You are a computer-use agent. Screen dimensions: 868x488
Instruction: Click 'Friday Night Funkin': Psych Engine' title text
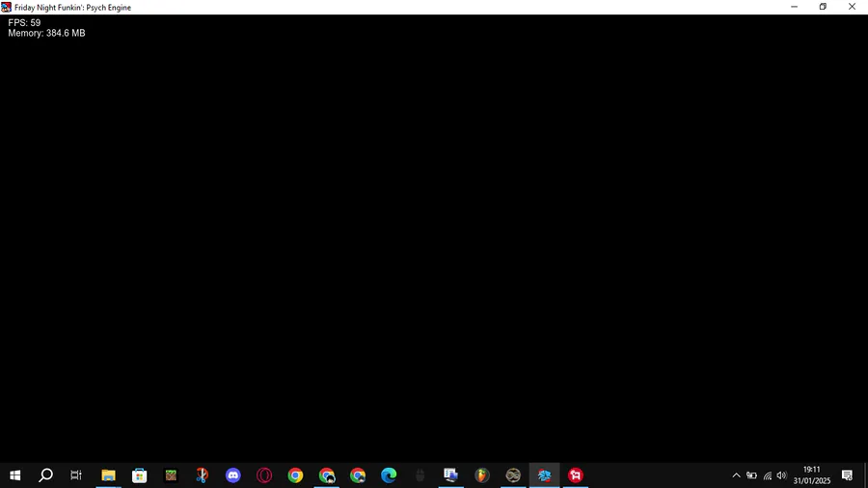pos(72,7)
